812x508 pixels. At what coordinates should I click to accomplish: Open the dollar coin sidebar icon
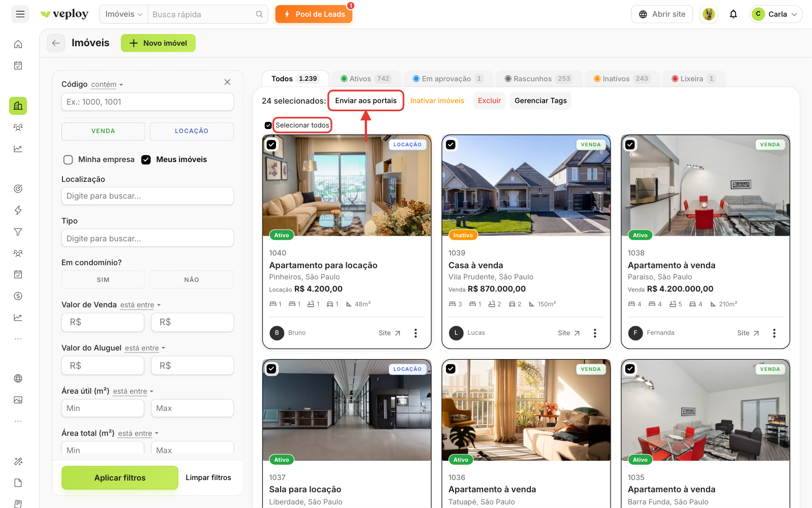[x=18, y=296]
